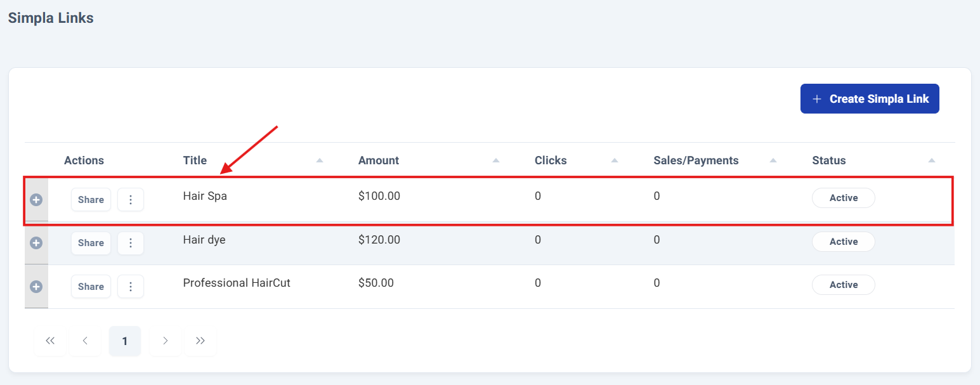Click the $50.00 amount cell

point(376,283)
